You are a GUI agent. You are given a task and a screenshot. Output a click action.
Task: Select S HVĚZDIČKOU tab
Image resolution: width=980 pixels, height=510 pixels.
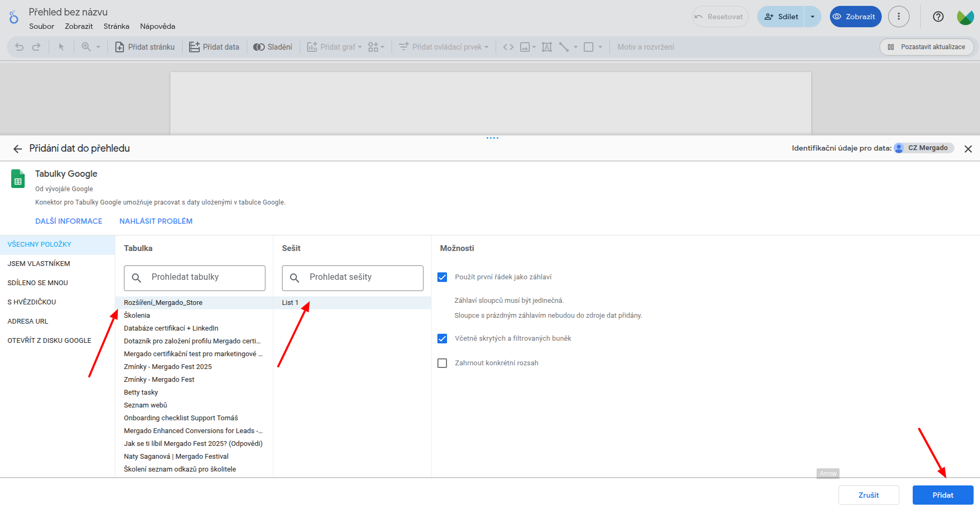[x=58, y=302]
